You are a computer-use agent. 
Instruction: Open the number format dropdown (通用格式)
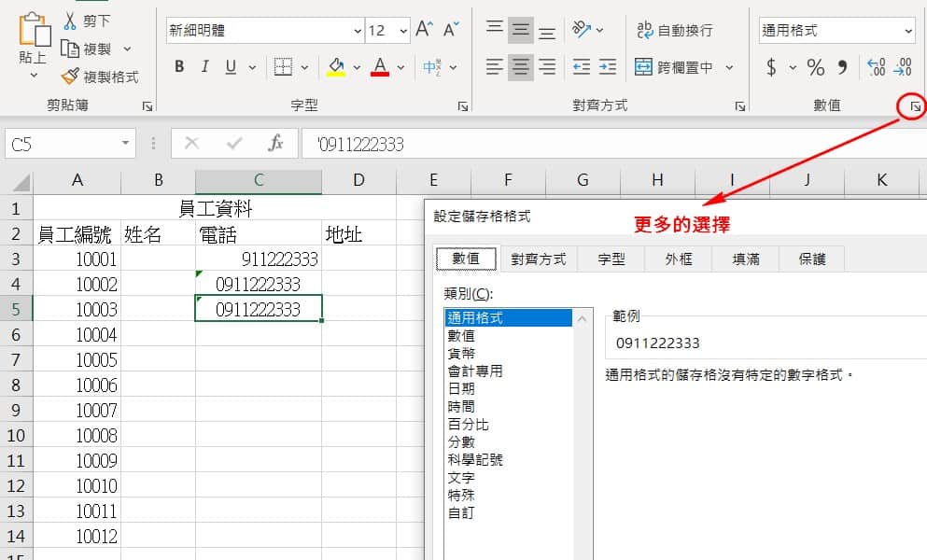tap(908, 31)
